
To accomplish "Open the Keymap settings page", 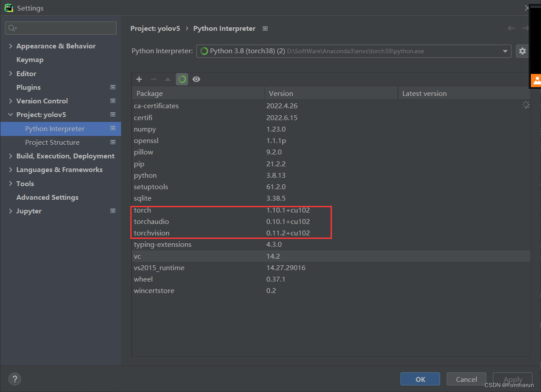I will [30, 59].
